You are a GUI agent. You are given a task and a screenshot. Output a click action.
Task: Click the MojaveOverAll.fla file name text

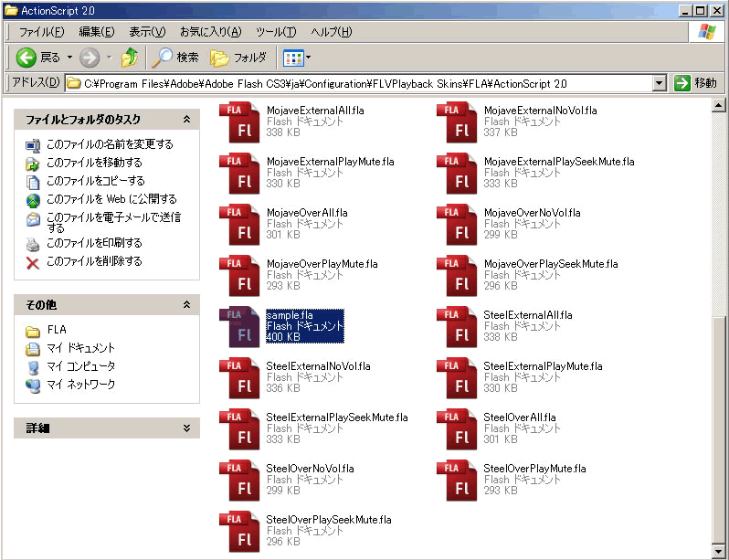tap(307, 213)
